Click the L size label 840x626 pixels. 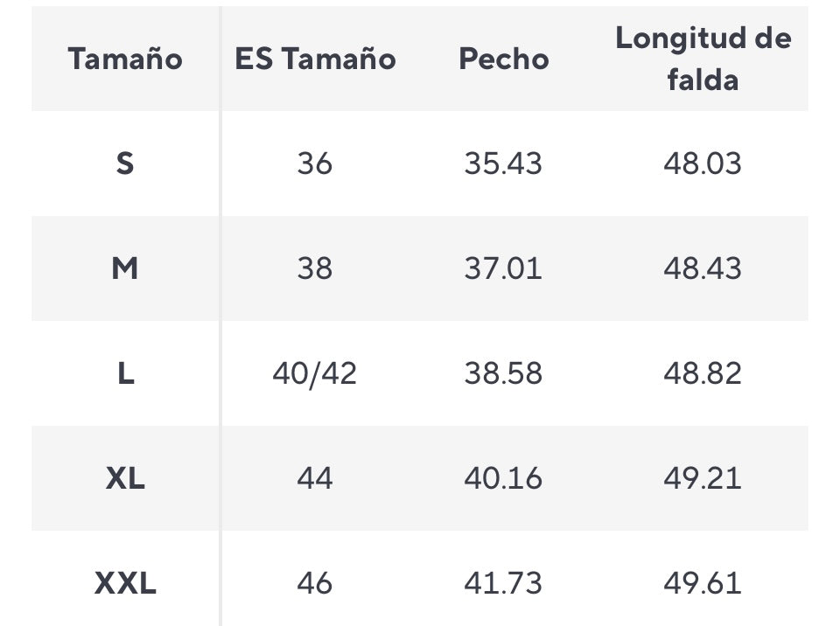point(125,373)
